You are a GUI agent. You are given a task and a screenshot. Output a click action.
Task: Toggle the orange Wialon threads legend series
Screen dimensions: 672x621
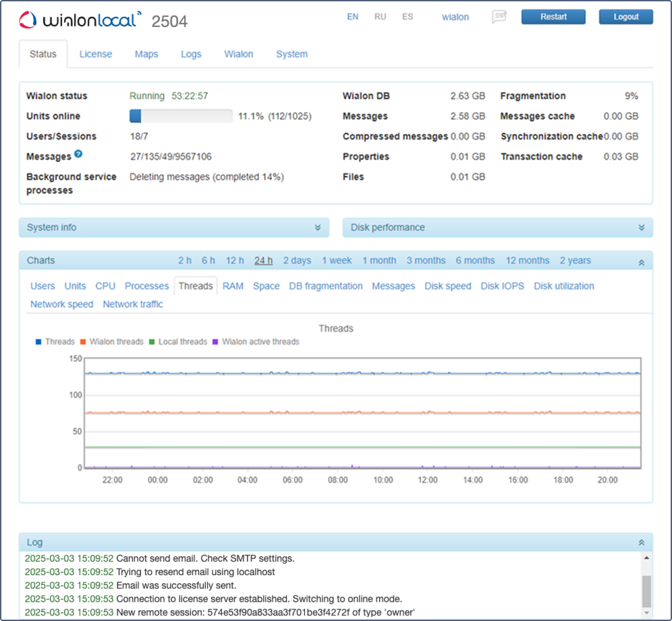pos(111,342)
